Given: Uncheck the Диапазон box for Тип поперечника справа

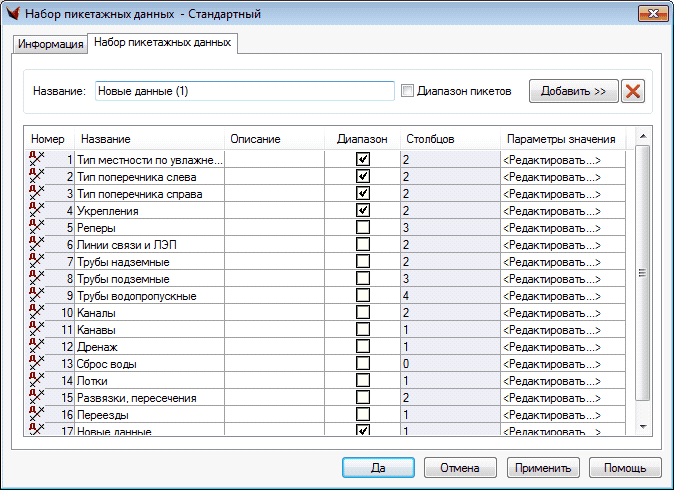Looking at the screenshot, I should [x=363, y=193].
